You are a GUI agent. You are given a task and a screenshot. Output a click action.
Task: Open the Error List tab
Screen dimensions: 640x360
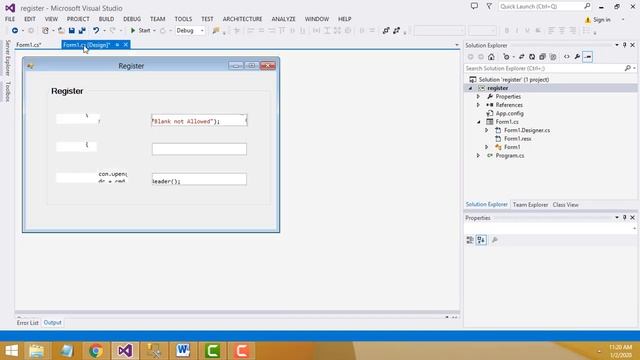[27, 323]
